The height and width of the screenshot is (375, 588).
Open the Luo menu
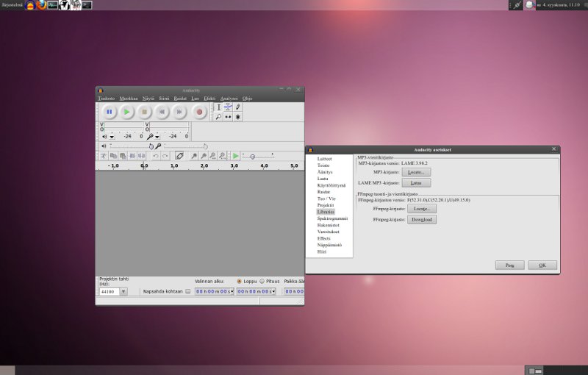[195, 99]
